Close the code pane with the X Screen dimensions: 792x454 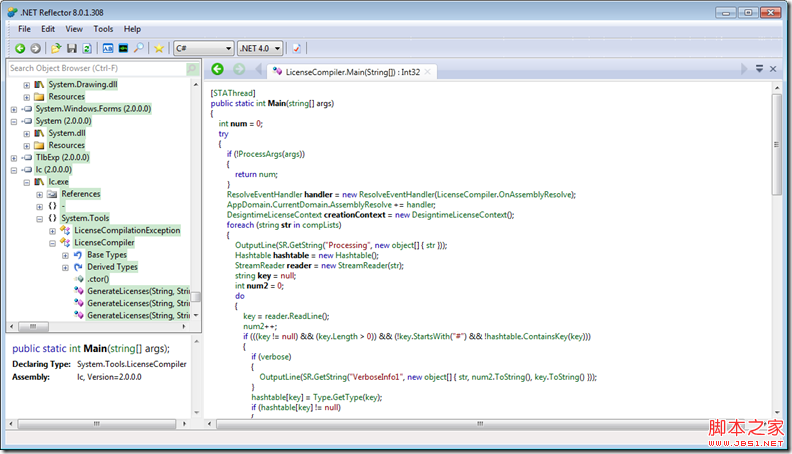773,69
